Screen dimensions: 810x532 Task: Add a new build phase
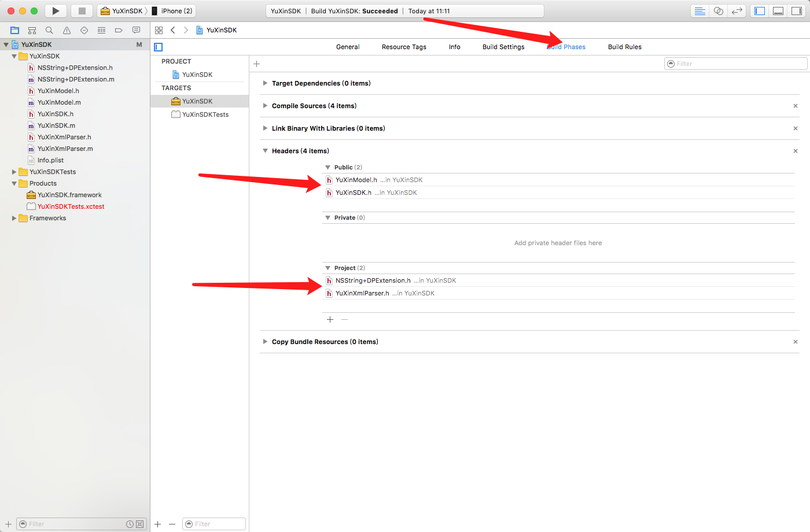point(257,64)
